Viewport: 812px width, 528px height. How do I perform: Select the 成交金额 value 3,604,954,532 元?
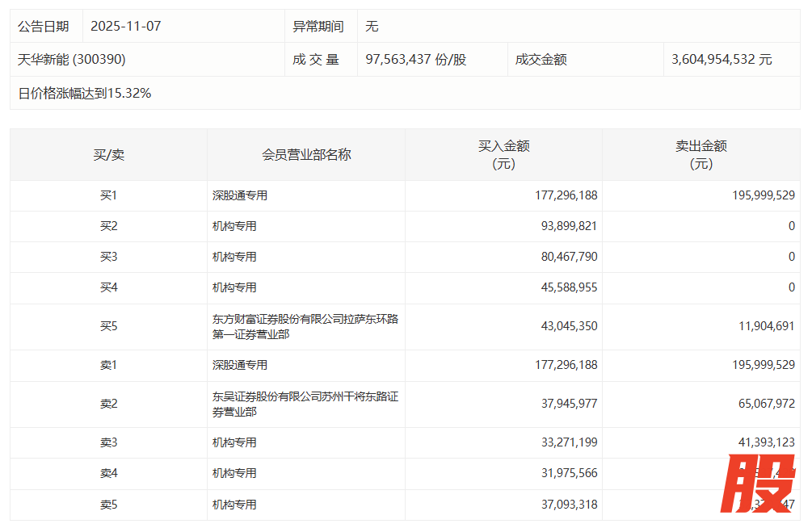pyautogui.click(x=722, y=60)
